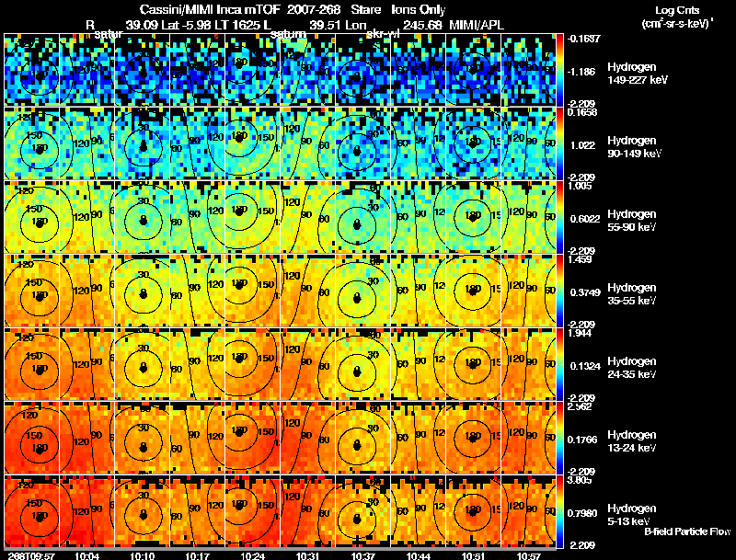736x560 pixels.
Task: Select the 'Log Cnts' colorbar heading
Action: 677,10
